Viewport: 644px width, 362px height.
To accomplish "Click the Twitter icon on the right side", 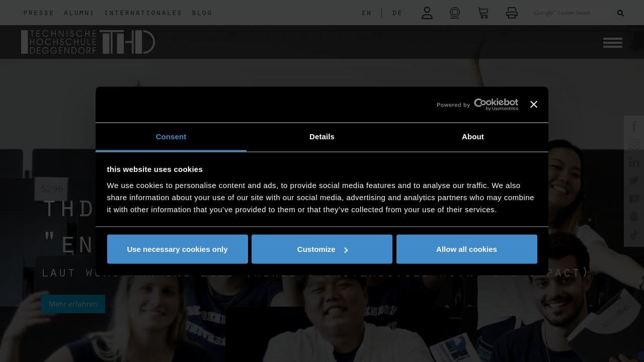I will (x=633, y=180).
